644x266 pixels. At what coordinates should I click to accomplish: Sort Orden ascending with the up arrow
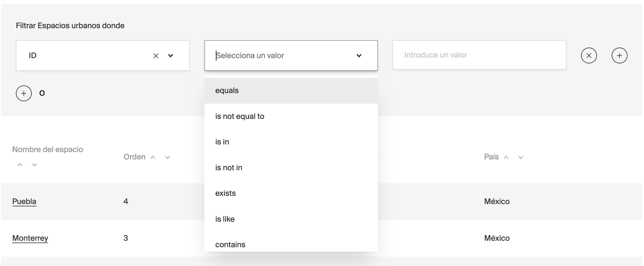[153, 157]
